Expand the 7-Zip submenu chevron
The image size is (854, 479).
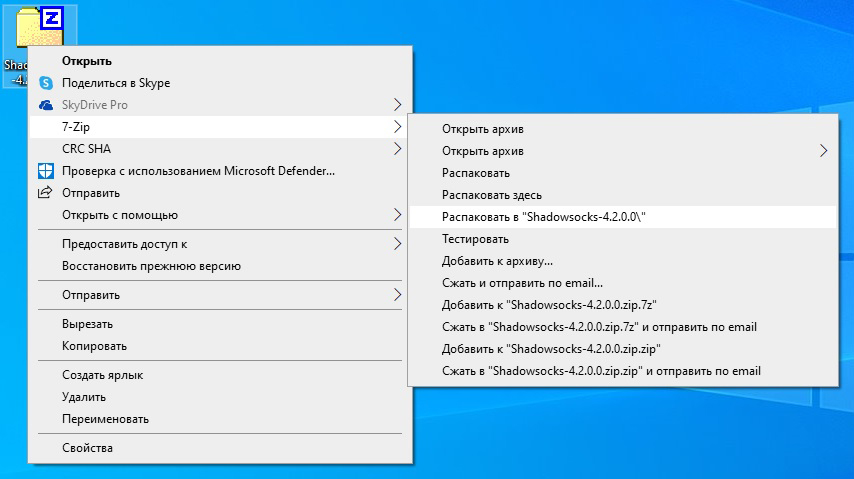(398, 126)
